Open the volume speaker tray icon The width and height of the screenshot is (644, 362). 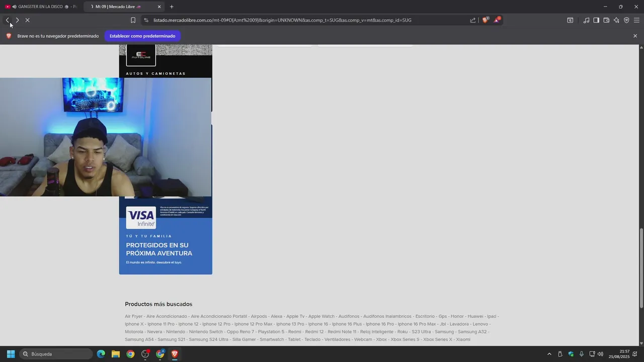coord(600,354)
